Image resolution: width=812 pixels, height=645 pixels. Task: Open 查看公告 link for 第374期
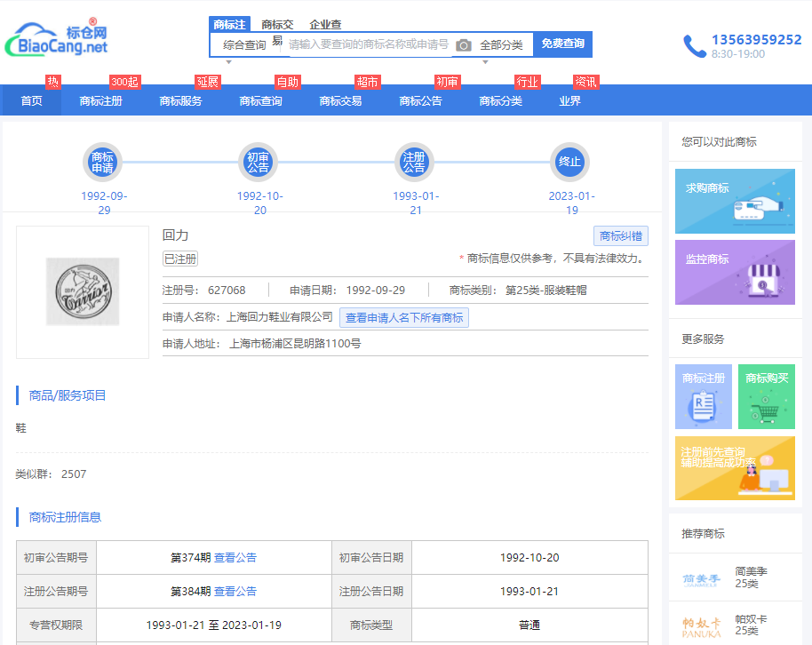[x=235, y=557]
